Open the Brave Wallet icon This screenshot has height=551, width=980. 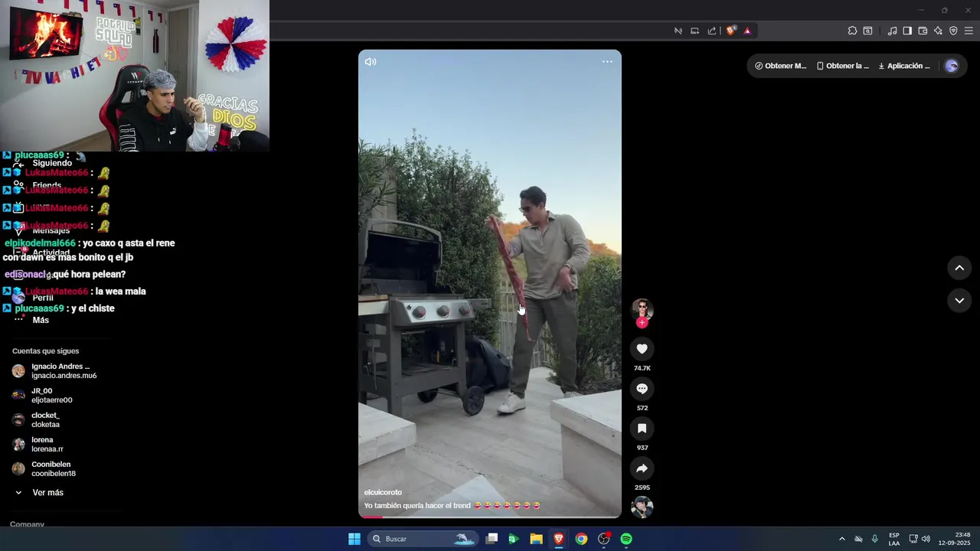point(923,31)
